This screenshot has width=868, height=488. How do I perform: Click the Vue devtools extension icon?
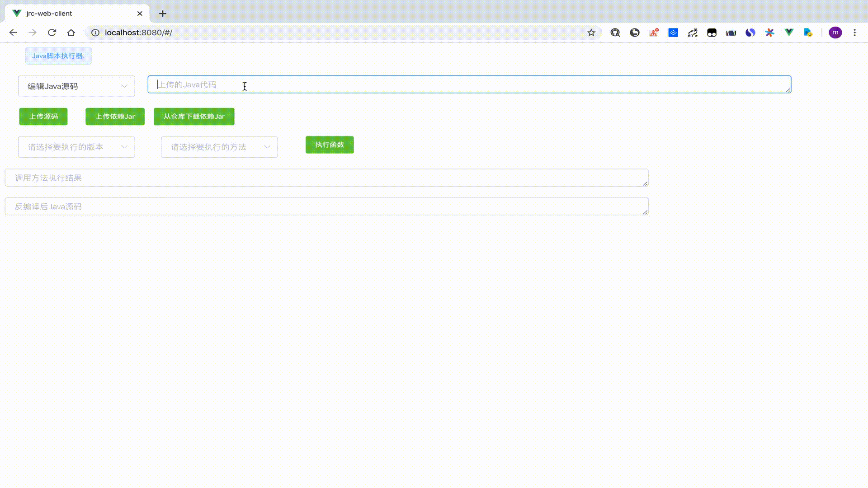(x=789, y=33)
